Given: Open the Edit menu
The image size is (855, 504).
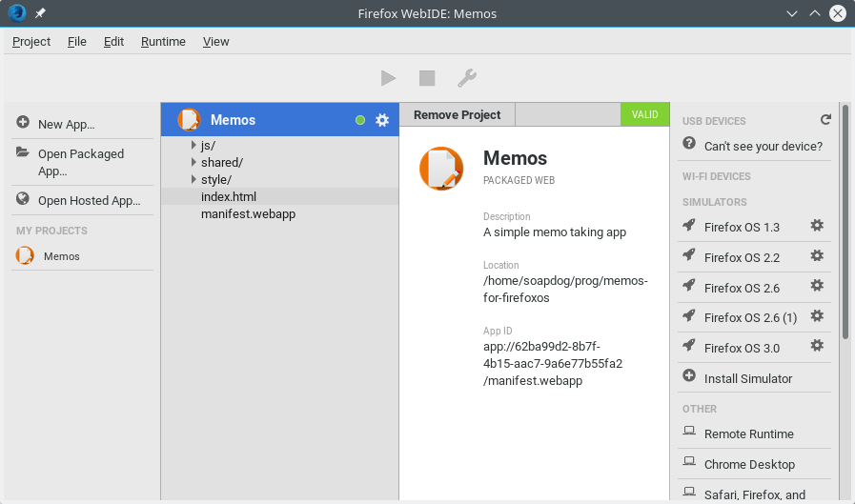Looking at the screenshot, I should 113,41.
